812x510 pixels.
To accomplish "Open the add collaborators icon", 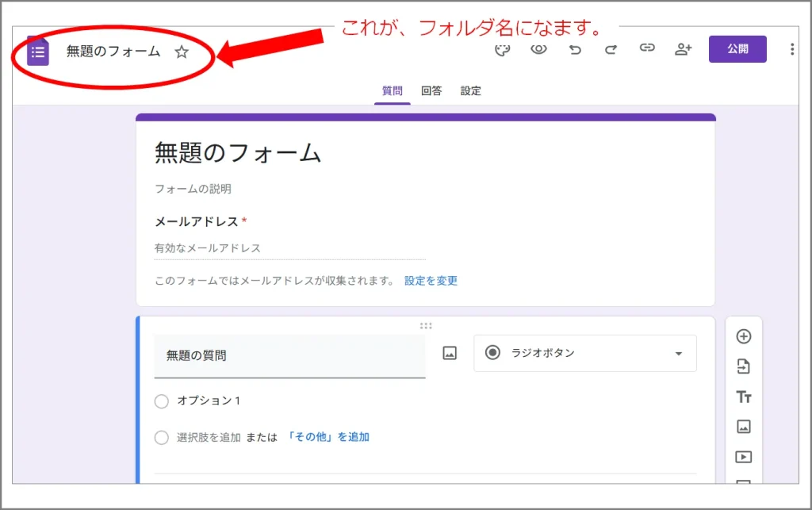I will click(x=683, y=49).
